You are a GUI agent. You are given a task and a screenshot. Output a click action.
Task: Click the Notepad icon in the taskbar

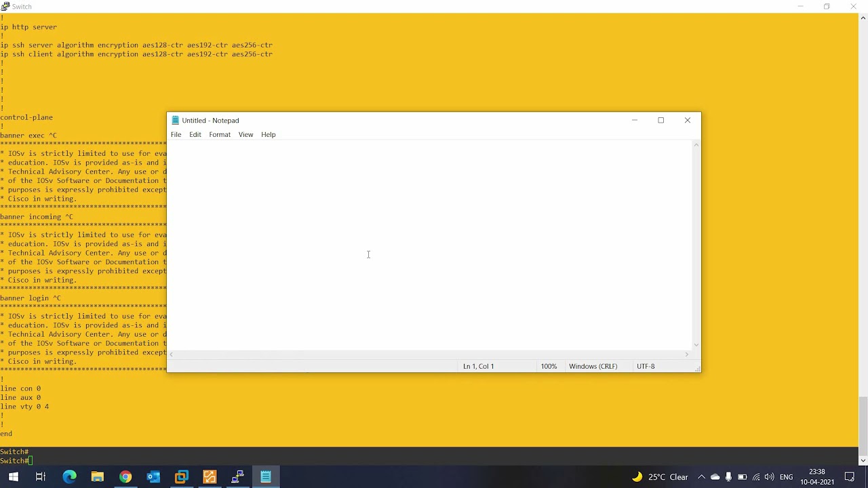[266, 477]
